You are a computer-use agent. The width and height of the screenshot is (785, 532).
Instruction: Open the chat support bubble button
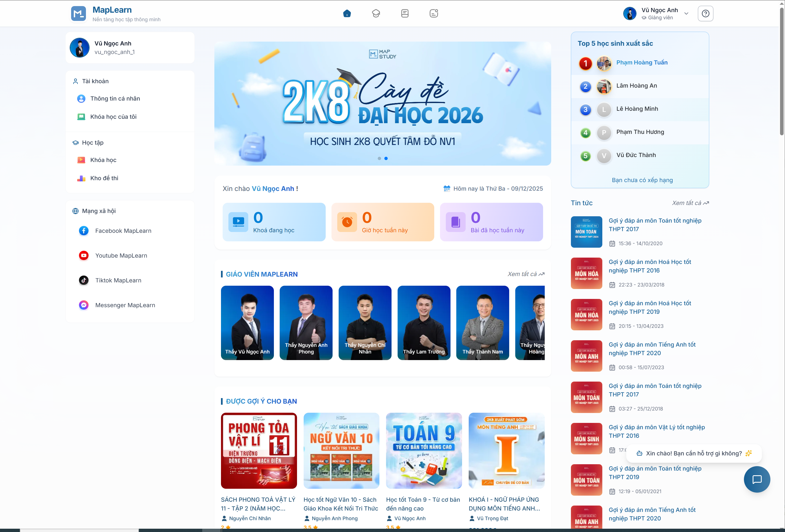click(757, 479)
